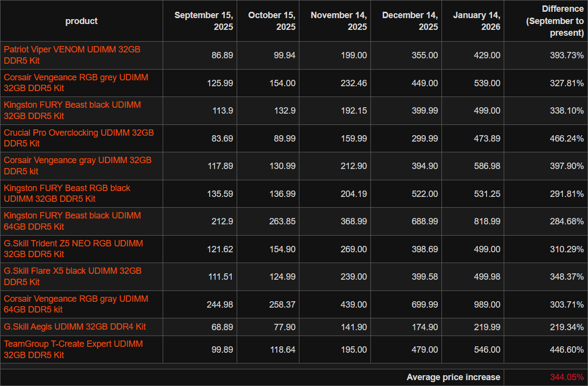This screenshot has width=588, height=386.
Task: Open TeamGroup T-Create Expert UDIMM 32GB link
Action: [73, 349]
